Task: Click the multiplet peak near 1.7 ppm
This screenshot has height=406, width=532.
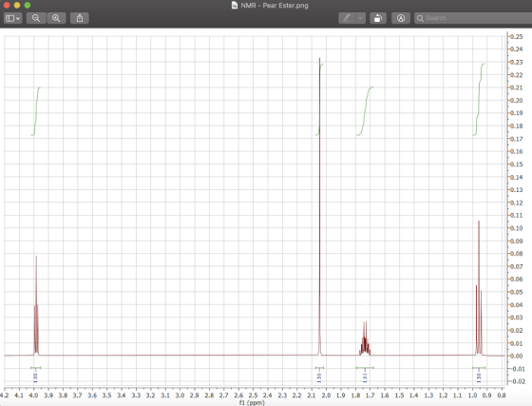Action: click(365, 338)
